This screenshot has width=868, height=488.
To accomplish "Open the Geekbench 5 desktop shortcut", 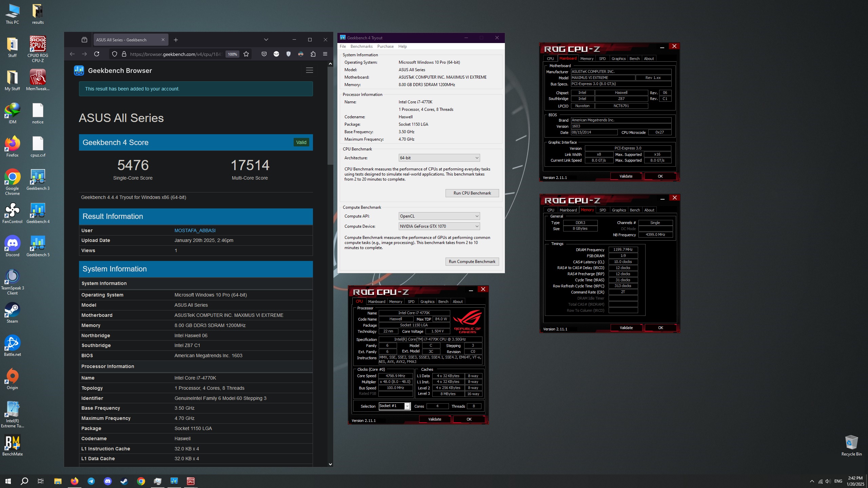I will (x=38, y=246).
